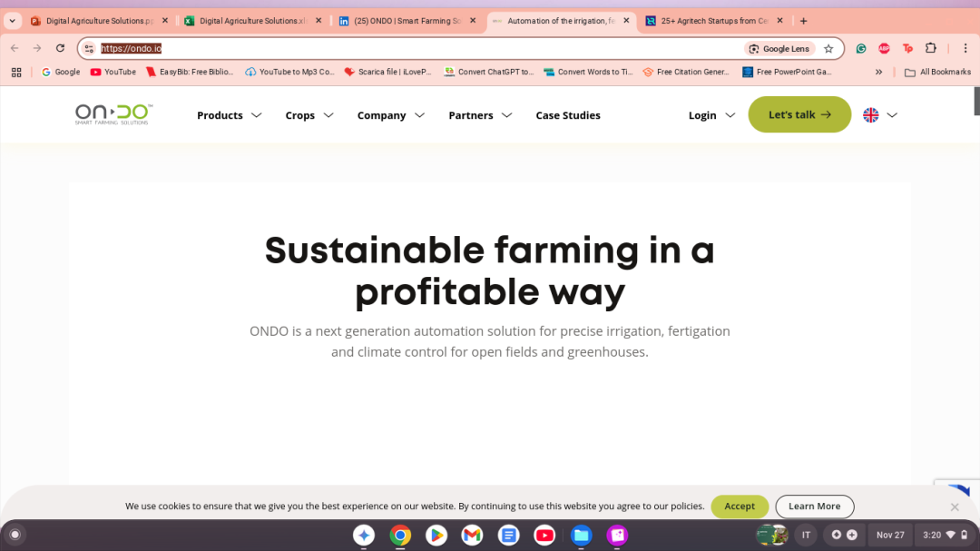Expand the Partners menu

(x=480, y=115)
